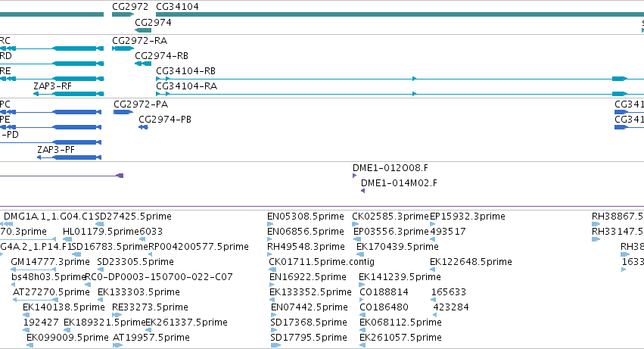
Task: Click the DME1-012O08.F marker arrow
Action: 354,176
